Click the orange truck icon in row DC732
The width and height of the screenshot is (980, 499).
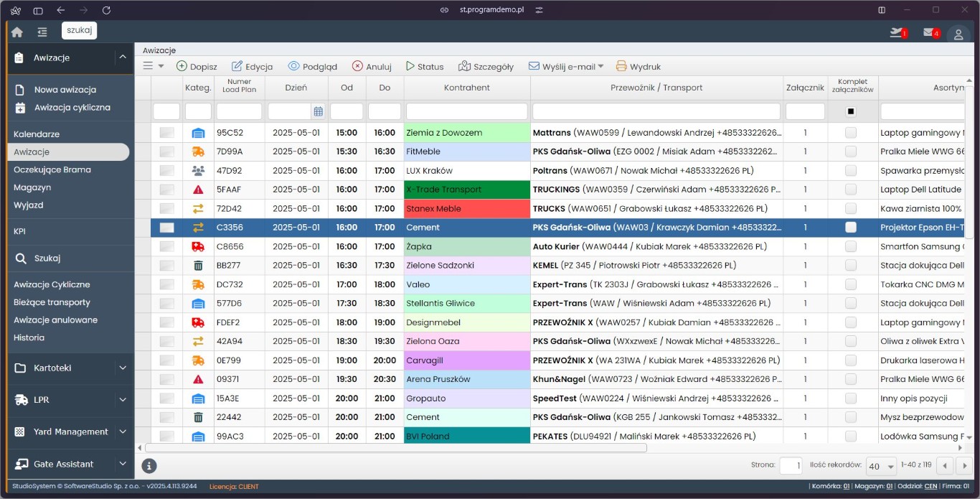[198, 284]
